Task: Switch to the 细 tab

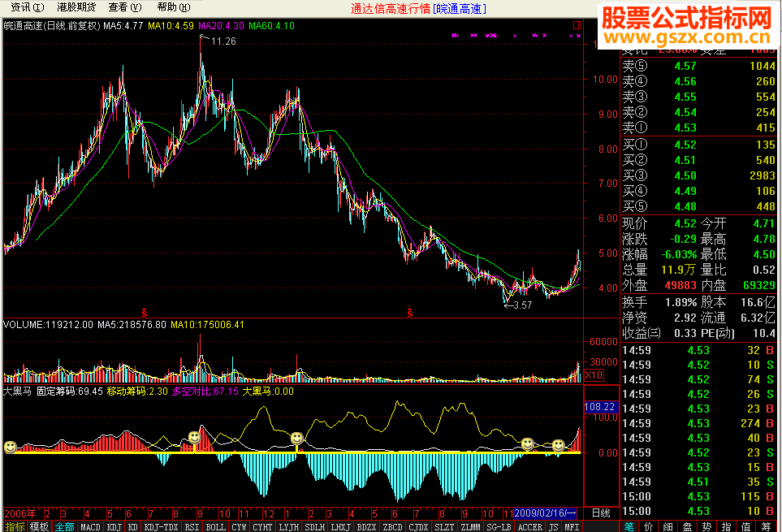Action: [x=668, y=526]
